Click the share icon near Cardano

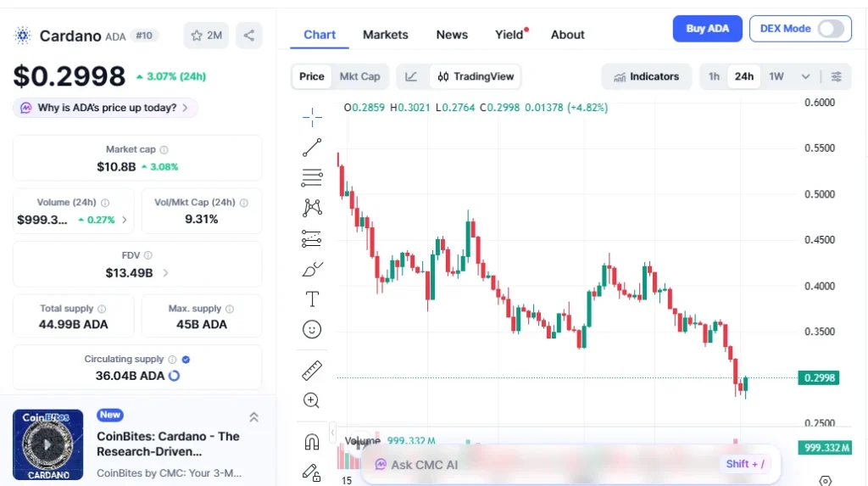pyautogui.click(x=249, y=35)
